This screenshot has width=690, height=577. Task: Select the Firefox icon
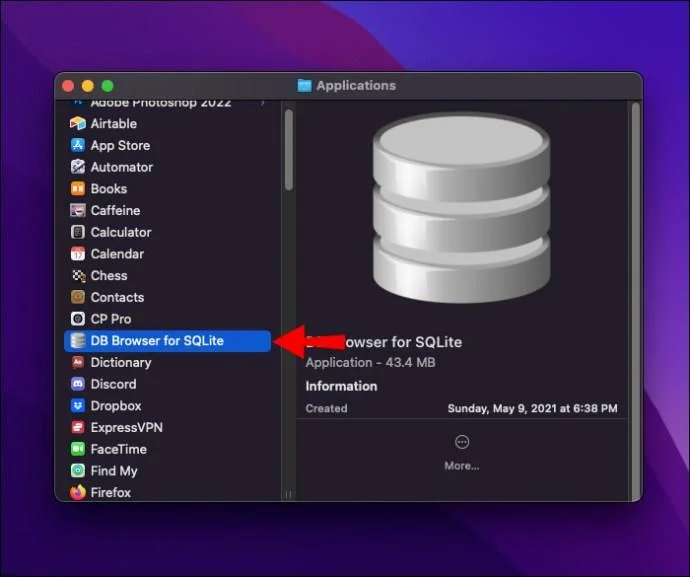click(x=78, y=492)
